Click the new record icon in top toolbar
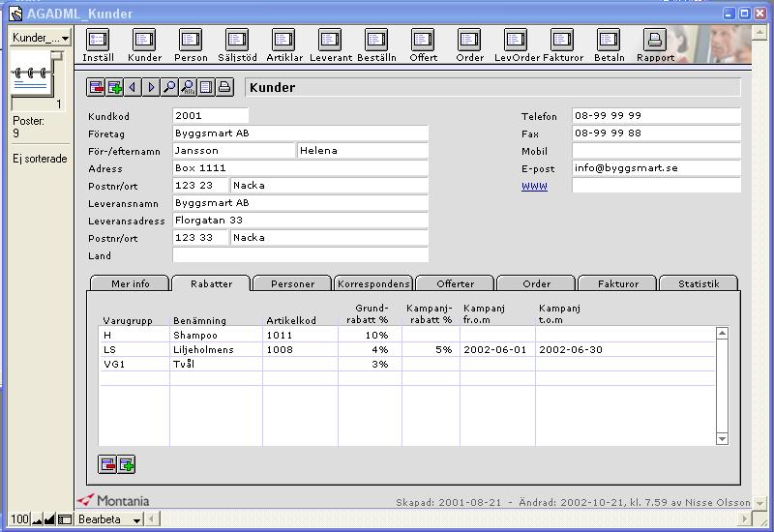 [x=114, y=88]
